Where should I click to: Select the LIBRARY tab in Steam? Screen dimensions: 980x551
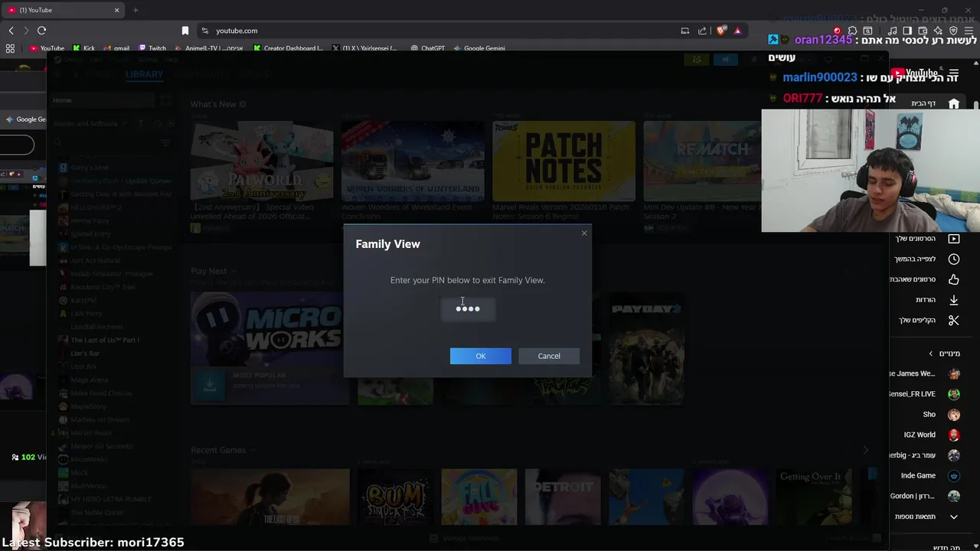(x=144, y=74)
